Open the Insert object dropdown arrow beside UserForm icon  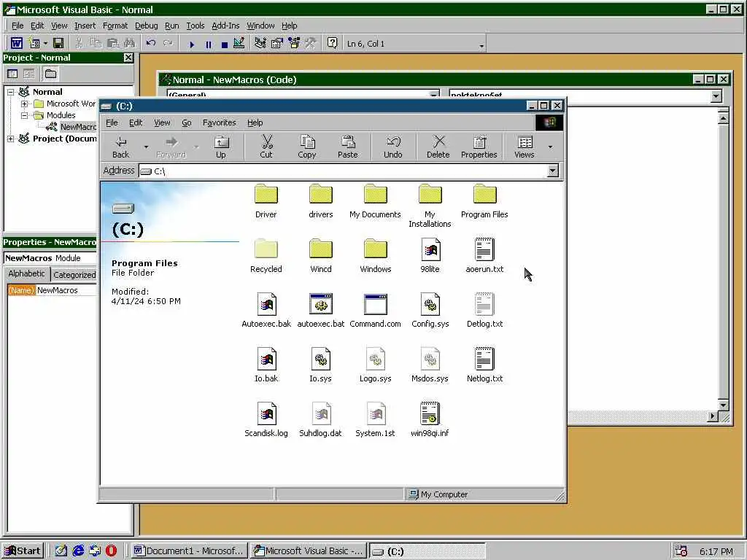45,44
